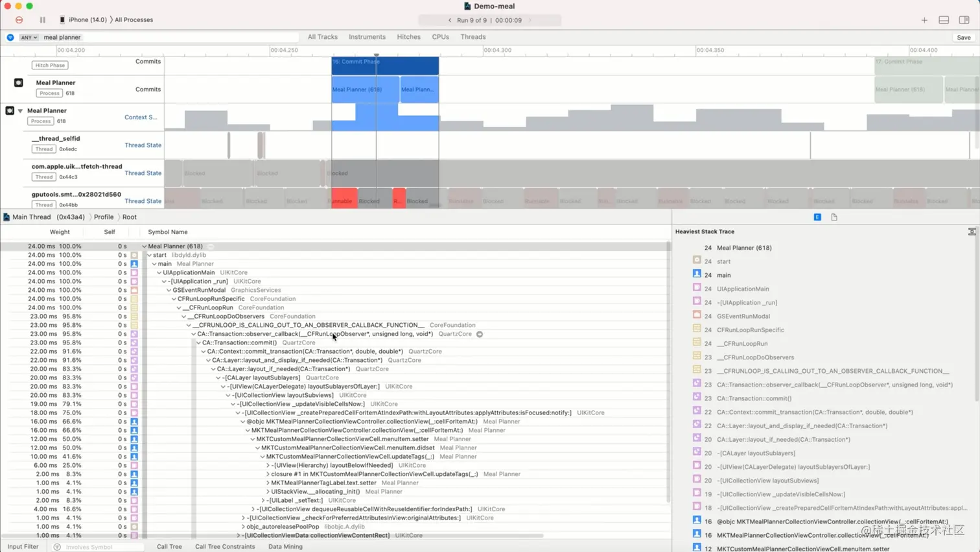Go to previous run arrow
This screenshot has height=552, width=980.
pos(450,20)
